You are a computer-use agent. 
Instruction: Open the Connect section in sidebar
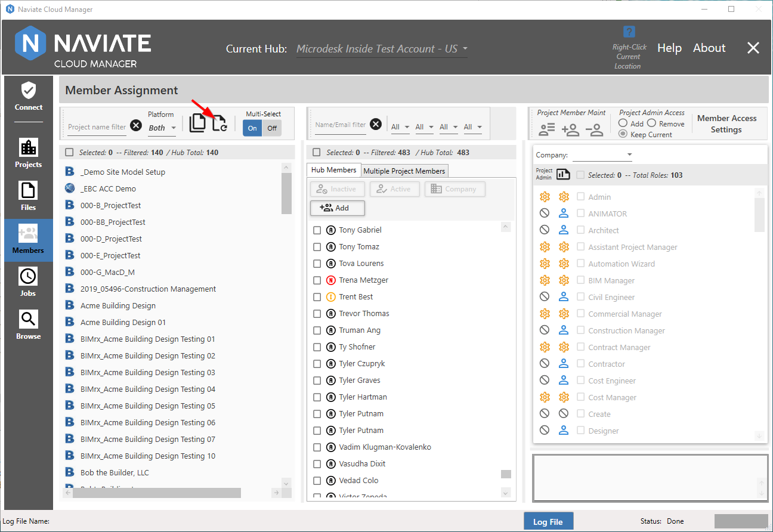tap(29, 97)
